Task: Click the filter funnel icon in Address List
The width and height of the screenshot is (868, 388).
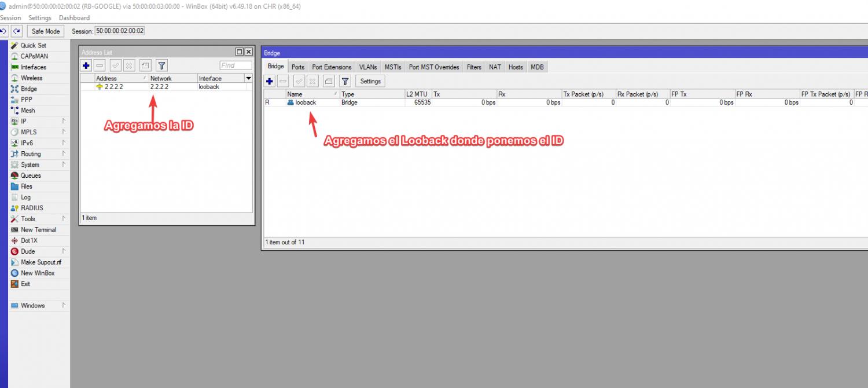Action: click(161, 65)
